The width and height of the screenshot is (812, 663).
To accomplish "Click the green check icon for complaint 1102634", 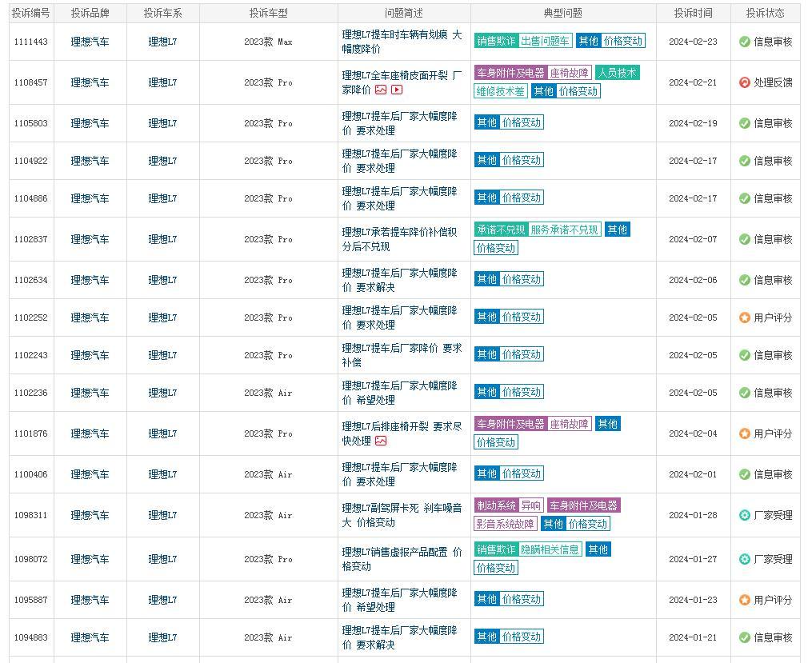I will 745,280.
